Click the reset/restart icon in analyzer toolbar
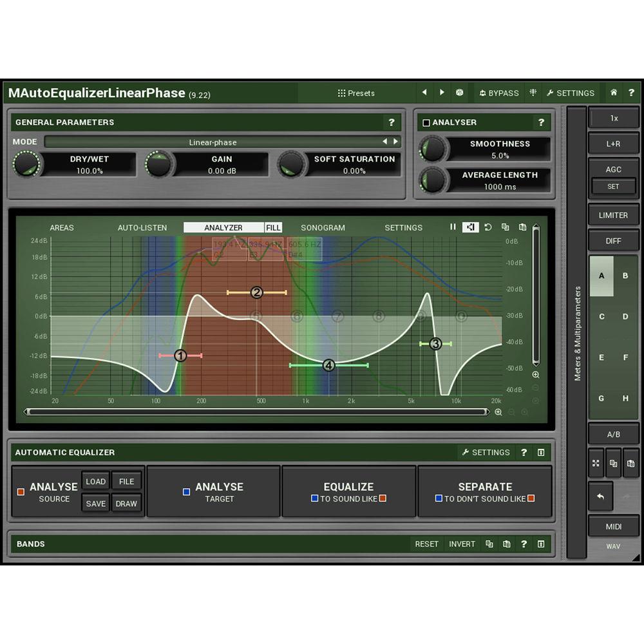This screenshot has width=644, height=644. pyautogui.click(x=488, y=227)
